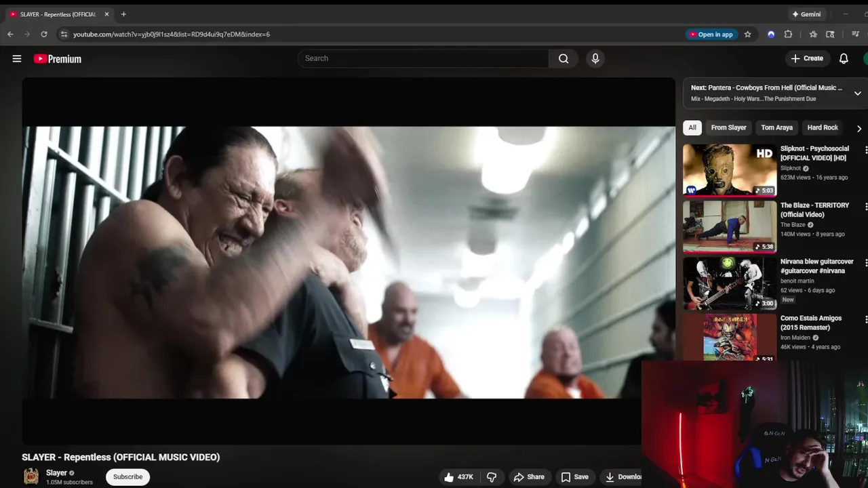
Task: Share the Slayer video
Action: pos(529,477)
